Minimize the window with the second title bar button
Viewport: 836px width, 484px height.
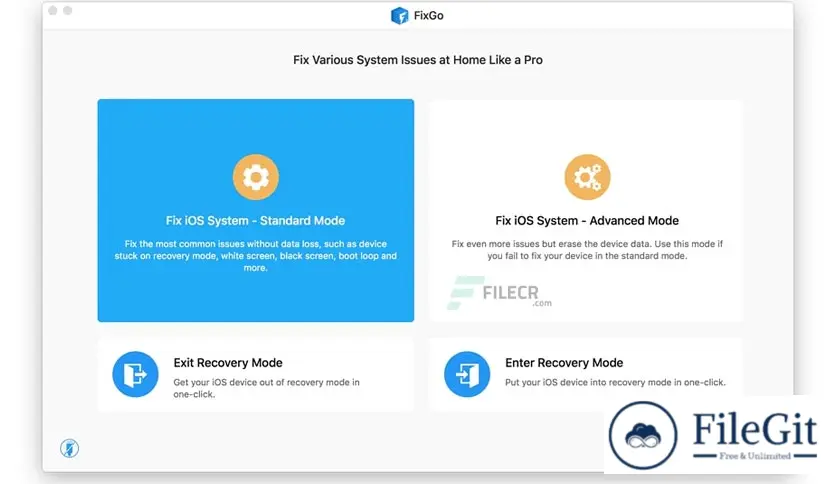pyautogui.click(x=68, y=11)
